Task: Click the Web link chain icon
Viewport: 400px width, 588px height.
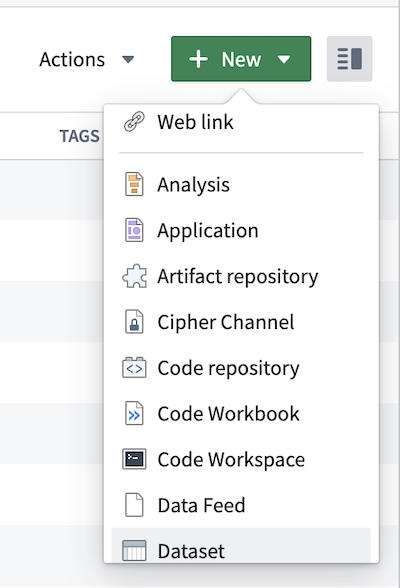Action: tap(134, 122)
